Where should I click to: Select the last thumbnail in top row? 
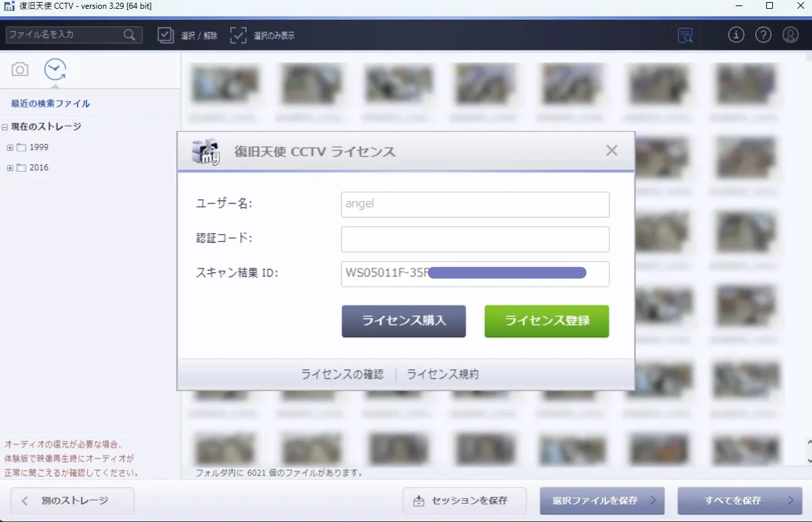click(x=745, y=84)
